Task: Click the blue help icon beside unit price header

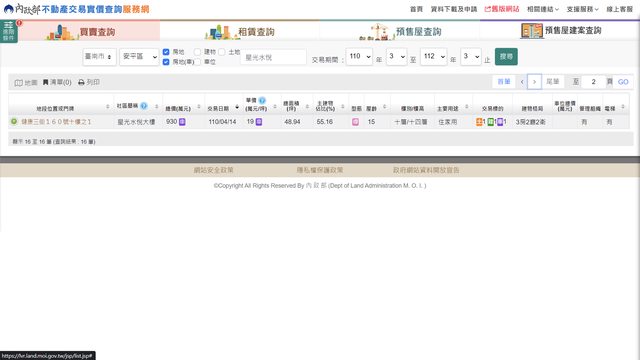Action: point(262,100)
